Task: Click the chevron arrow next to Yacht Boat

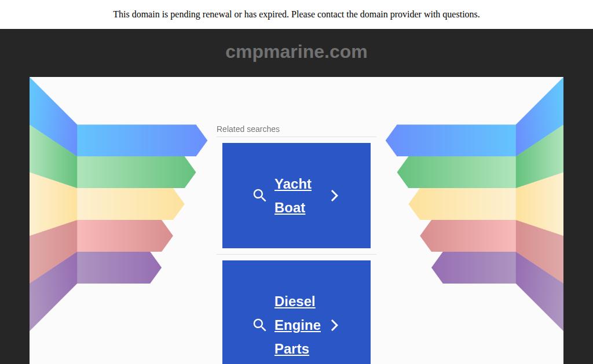Action: (x=334, y=196)
